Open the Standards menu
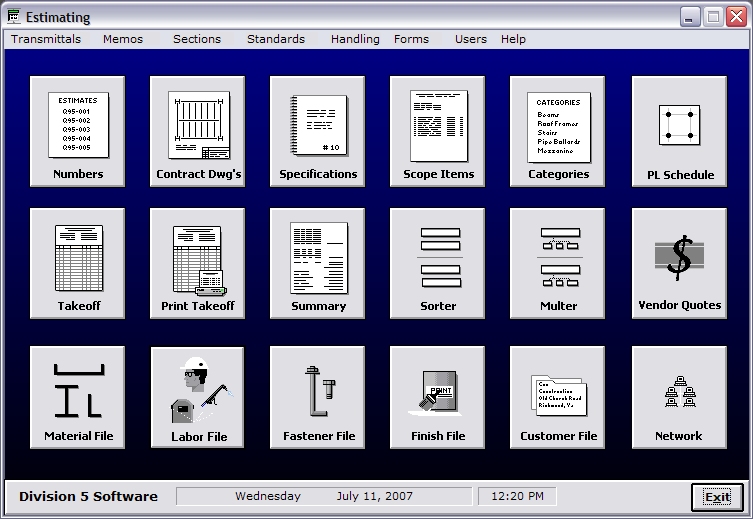 coord(276,39)
